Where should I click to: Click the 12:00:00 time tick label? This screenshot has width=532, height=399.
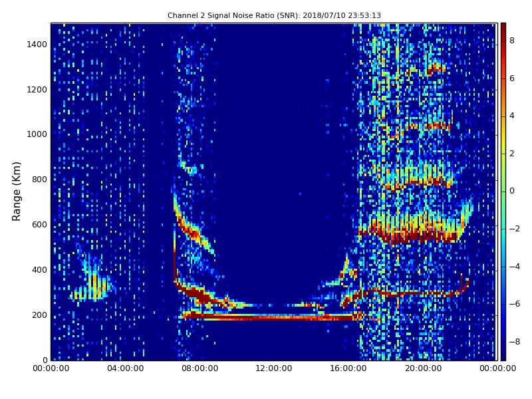pos(274,368)
